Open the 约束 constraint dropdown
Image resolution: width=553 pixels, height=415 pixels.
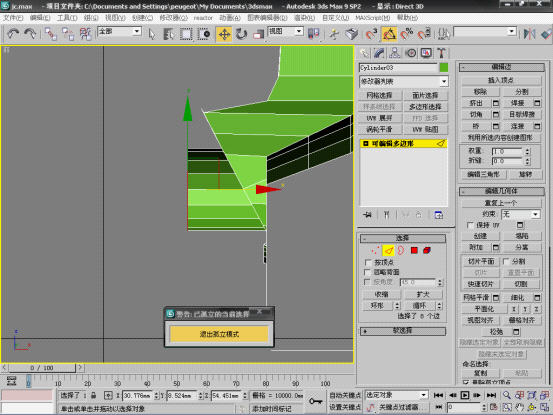pos(521,214)
